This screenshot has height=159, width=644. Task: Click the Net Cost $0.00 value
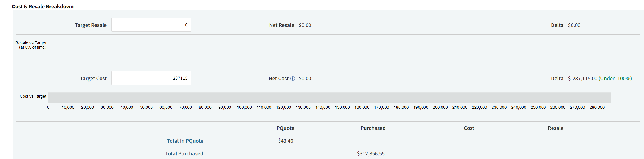(305, 79)
